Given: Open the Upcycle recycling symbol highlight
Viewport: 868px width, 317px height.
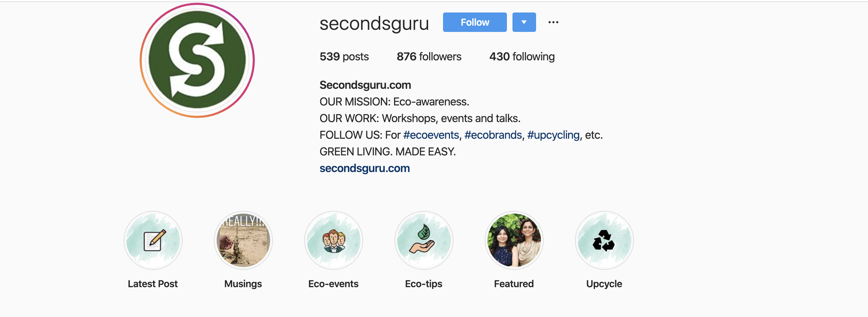Looking at the screenshot, I should click(604, 240).
